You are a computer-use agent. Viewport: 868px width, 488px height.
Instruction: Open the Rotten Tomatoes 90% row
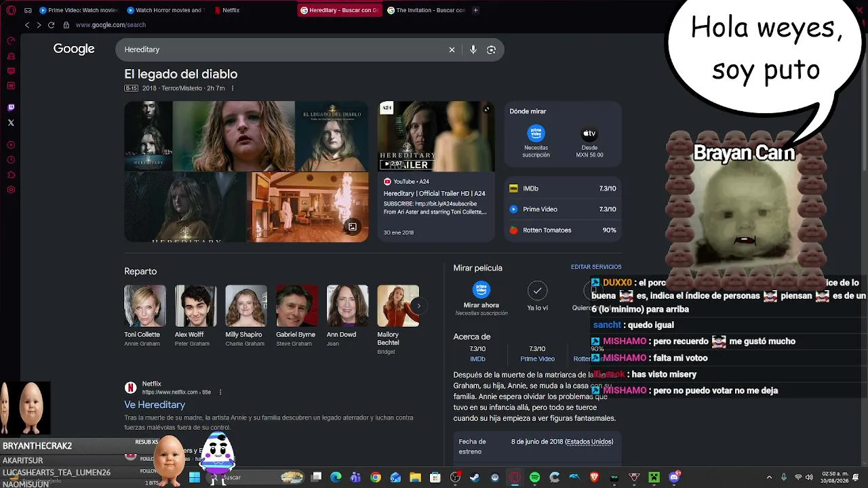point(563,230)
